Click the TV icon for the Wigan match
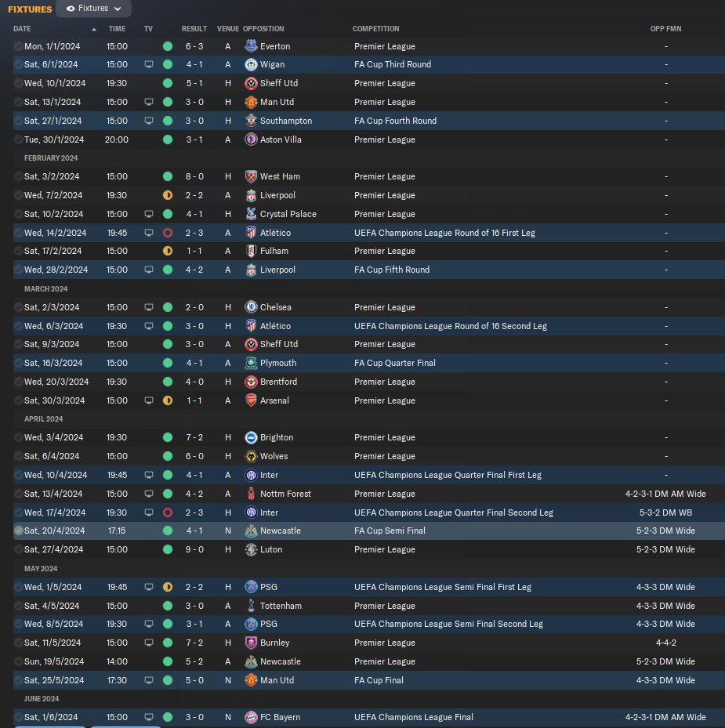The width and height of the screenshot is (725, 728). point(149,64)
